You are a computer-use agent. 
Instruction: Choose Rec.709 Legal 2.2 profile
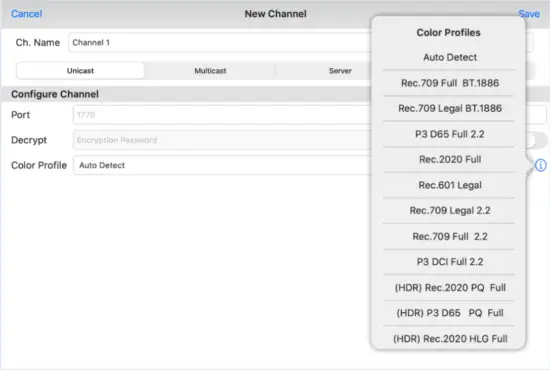click(x=450, y=210)
